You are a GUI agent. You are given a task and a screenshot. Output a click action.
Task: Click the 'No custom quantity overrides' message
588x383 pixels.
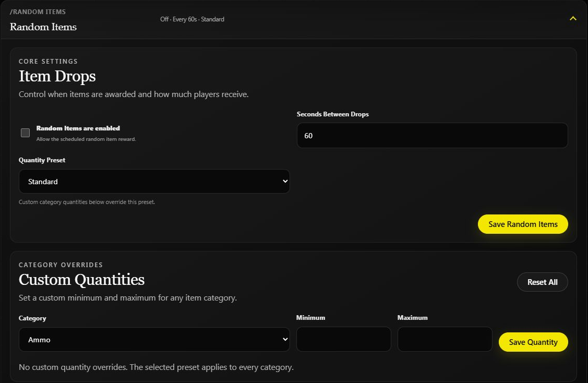click(156, 367)
